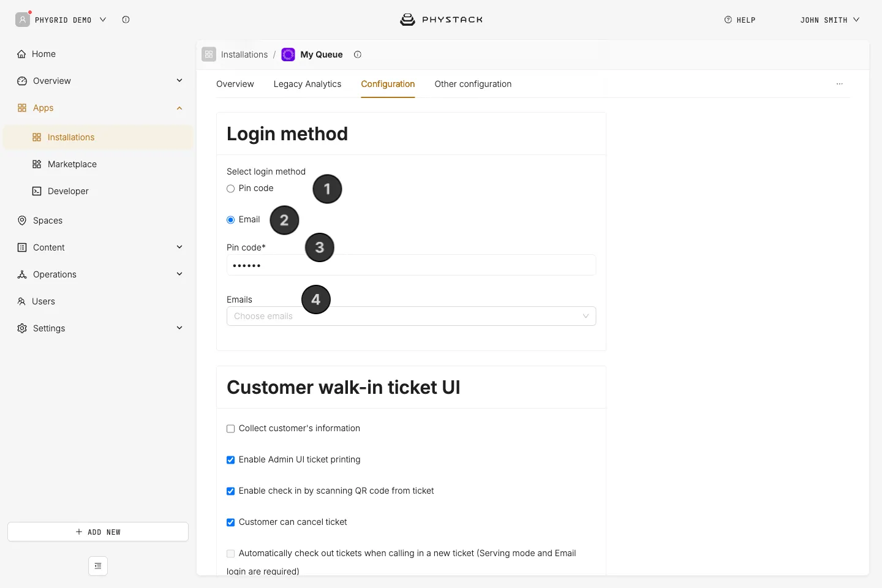Collapse the Apps section chevron
Viewport: 882px width, 588px height.
[179, 108]
